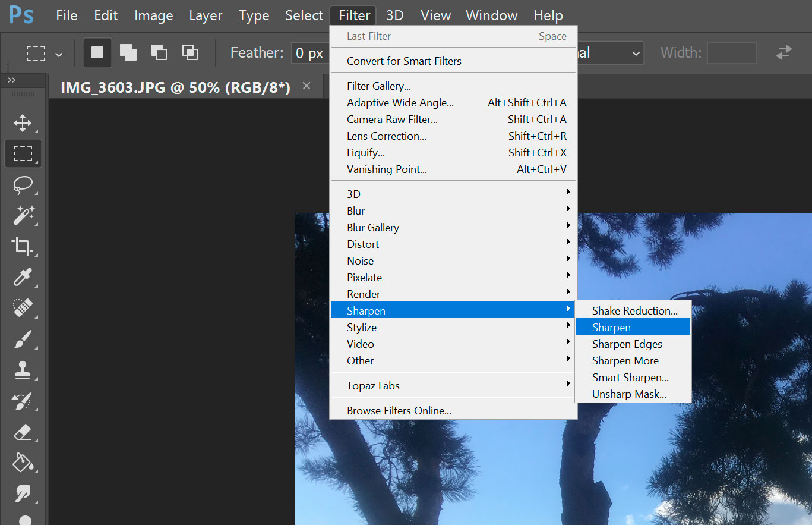
Task: Select the Clone Stamp tool
Action: pos(23,370)
